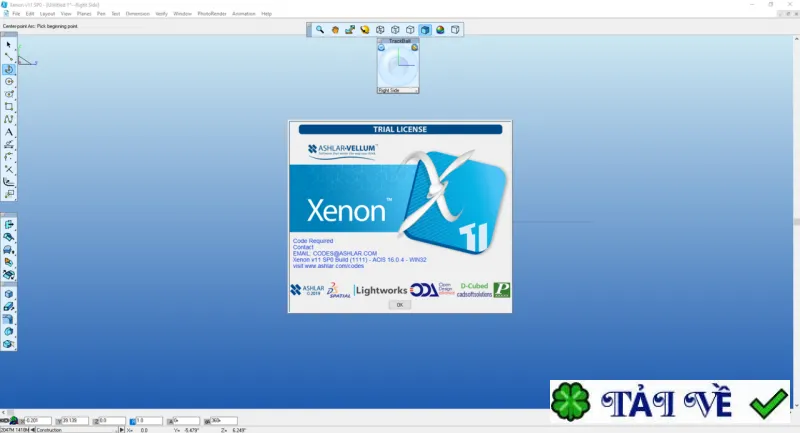Click the highlighted shaded cube view icon
The image size is (800, 433).
coord(425,30)
